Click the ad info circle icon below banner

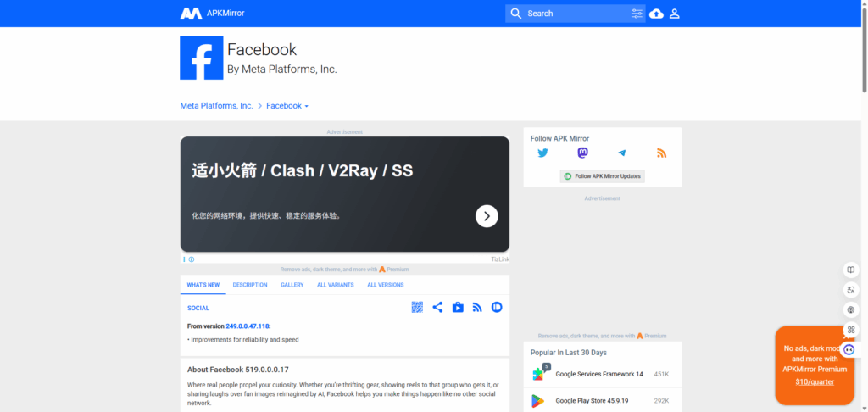192,259
